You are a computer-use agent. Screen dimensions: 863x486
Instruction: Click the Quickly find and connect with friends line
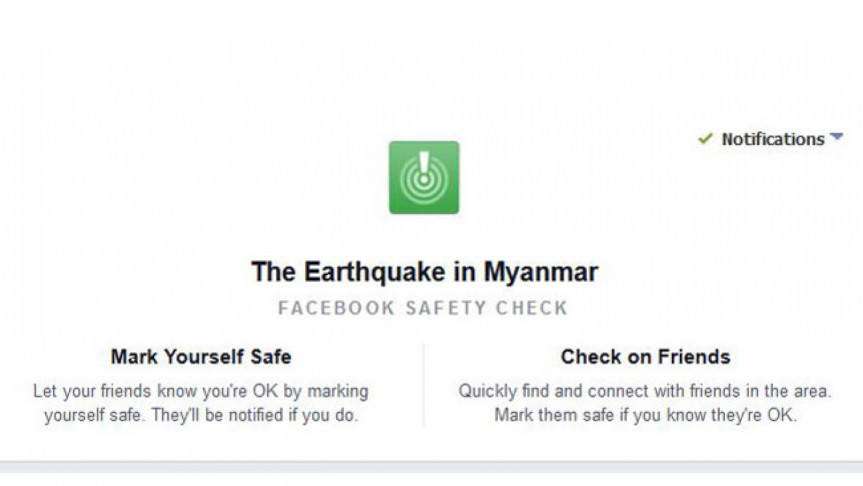(645, 391)
